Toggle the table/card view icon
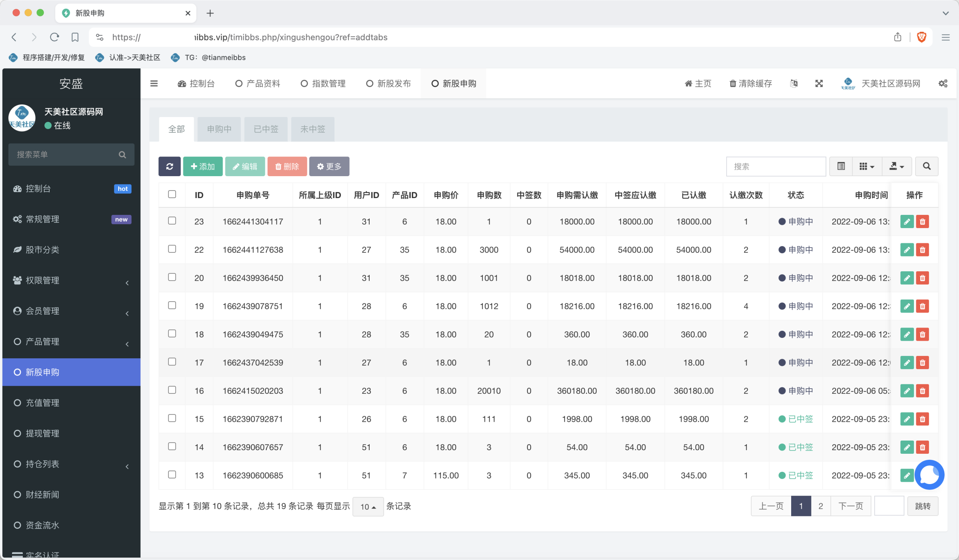Image resolution: width=959 pixels, height=560 pixels. [x=841, y=166]
